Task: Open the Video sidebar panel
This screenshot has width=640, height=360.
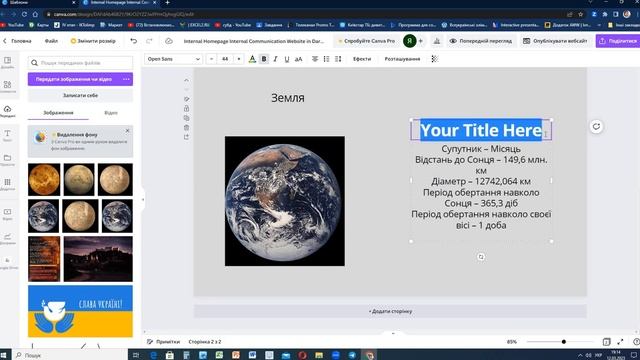Action: [8, 214]
